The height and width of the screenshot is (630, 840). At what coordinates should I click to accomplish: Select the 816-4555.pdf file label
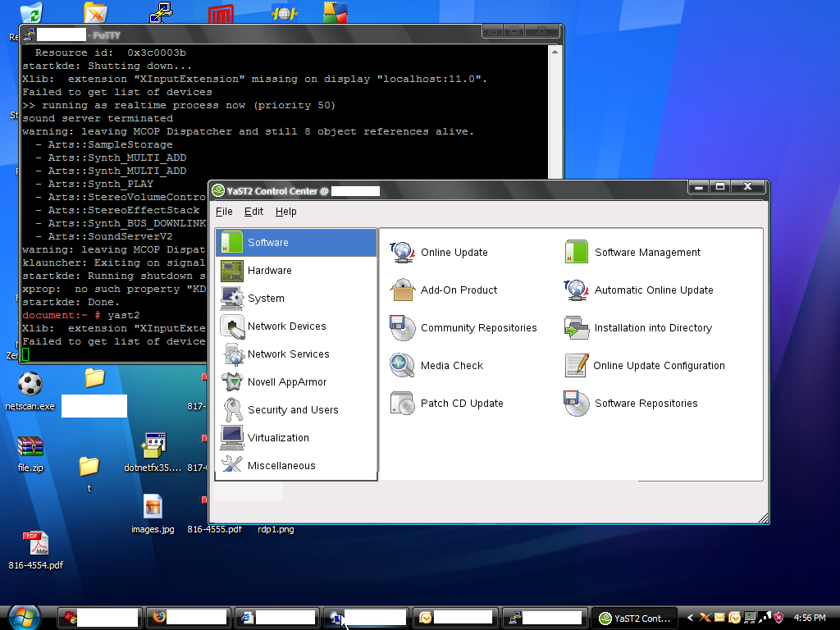pyautogui.click(x=214, y=529)
